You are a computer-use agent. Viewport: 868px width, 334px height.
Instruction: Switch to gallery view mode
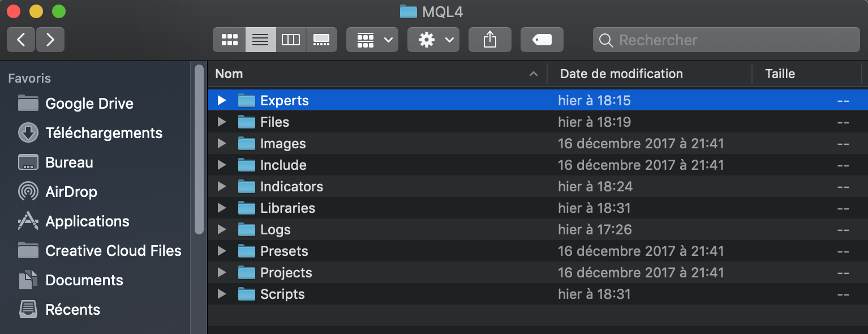coord(321,40)
